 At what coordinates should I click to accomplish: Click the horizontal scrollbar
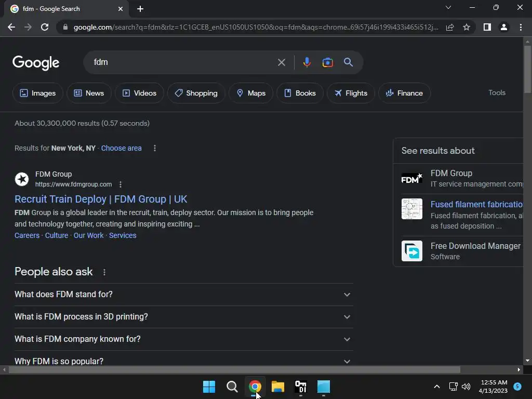234,370
